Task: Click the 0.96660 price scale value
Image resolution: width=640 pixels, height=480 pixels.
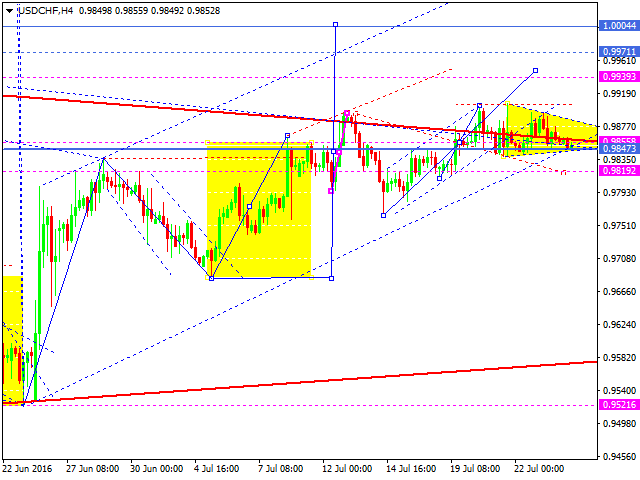Action: click(x=620, y=292)
